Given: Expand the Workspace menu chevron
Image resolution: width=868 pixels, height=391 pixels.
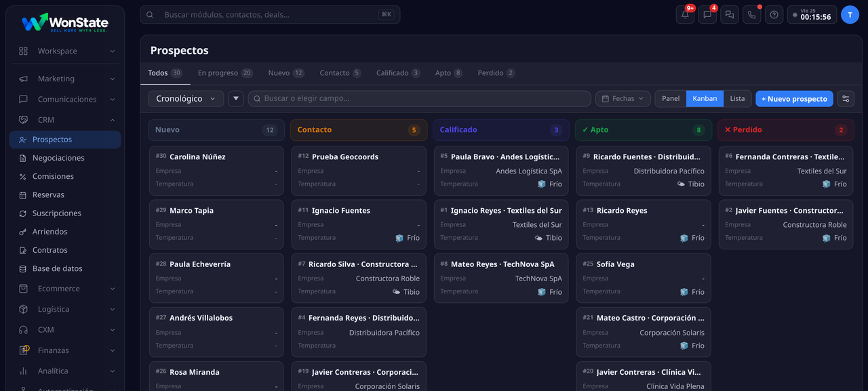Looking at the screenshot, I should click(x=113, y=51).
